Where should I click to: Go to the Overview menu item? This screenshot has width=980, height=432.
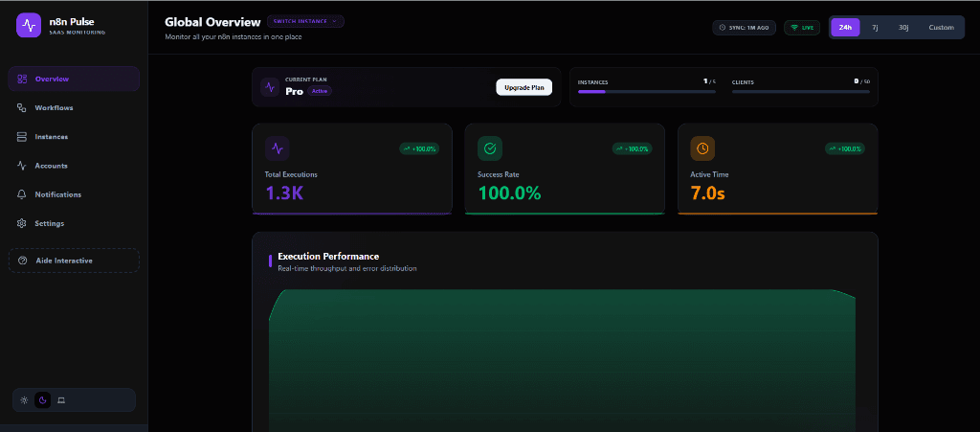(74, 79)
